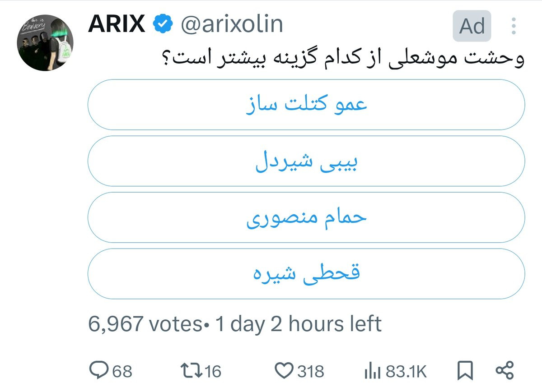Bookmark this tweet
This screenshot has height=392, width=542.
click(465, 371)
